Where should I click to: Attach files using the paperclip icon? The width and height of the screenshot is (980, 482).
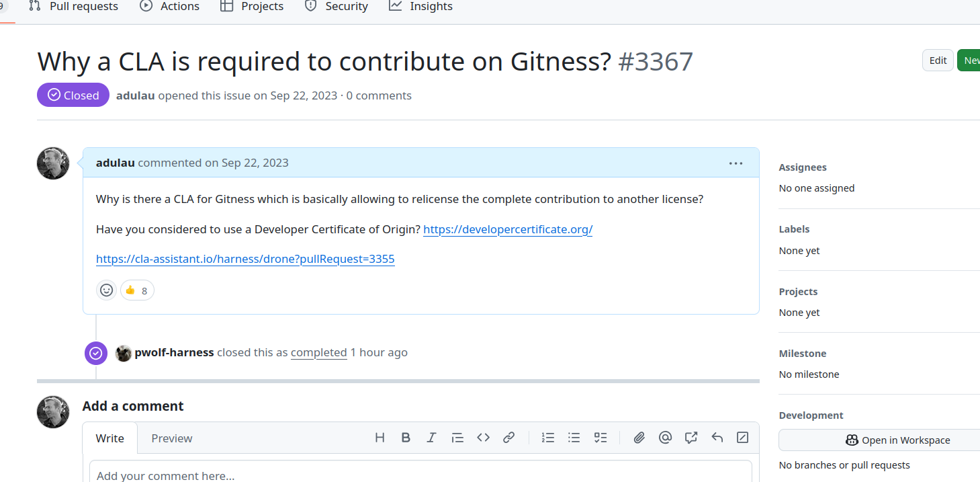[639, 438]
